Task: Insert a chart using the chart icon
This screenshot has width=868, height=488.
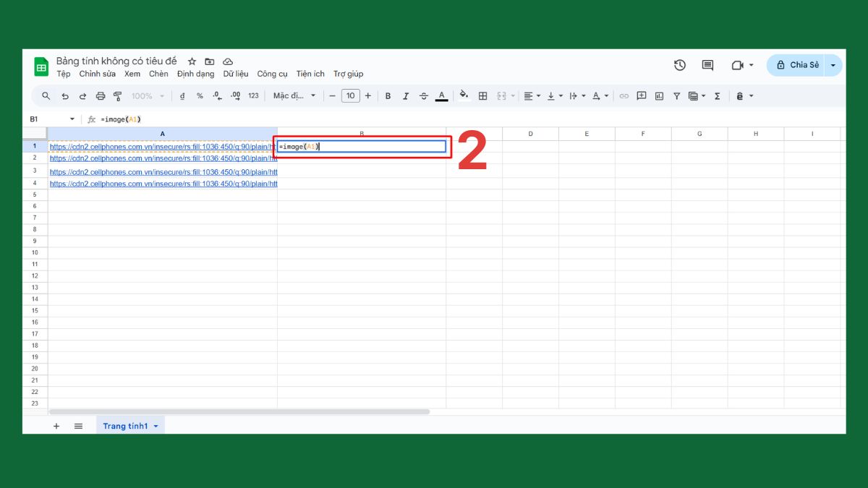Action: 659,95
